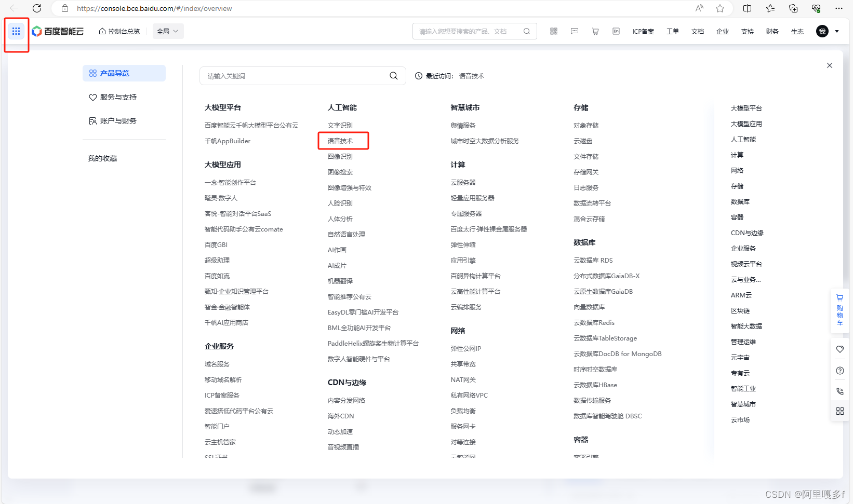Open 向量数据库 link

coord(589,307)
